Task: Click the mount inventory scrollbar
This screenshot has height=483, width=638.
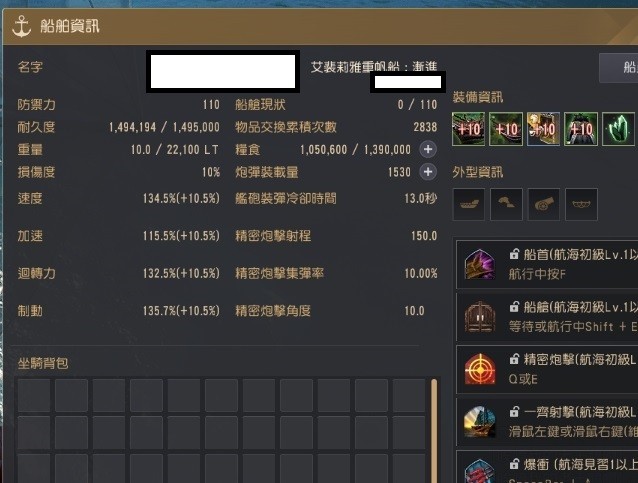Action: point(434,431)
